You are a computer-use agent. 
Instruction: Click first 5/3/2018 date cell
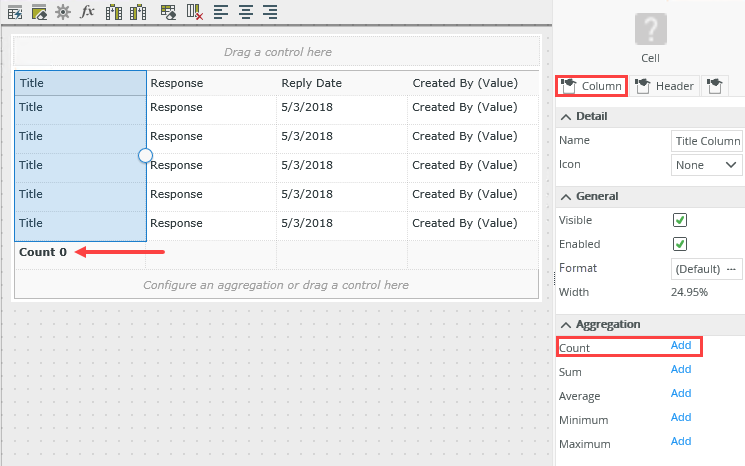pyautogui.click(x=342, y=110)
